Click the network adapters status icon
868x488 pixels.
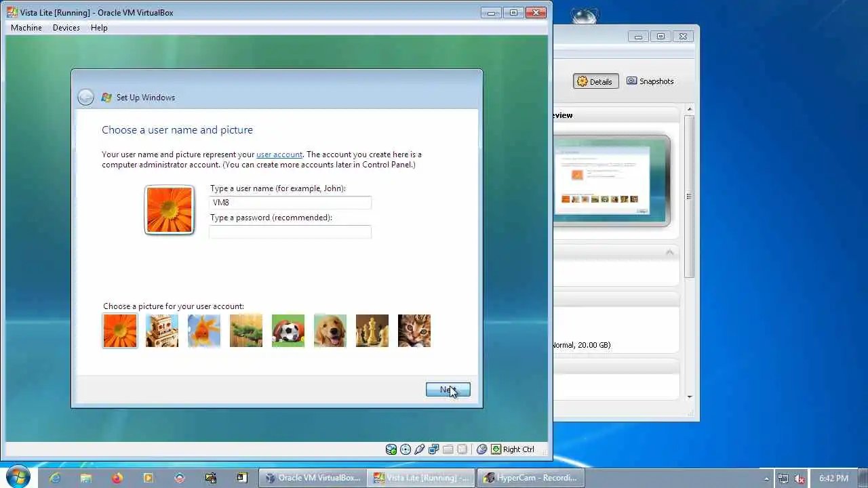[434, 449]
